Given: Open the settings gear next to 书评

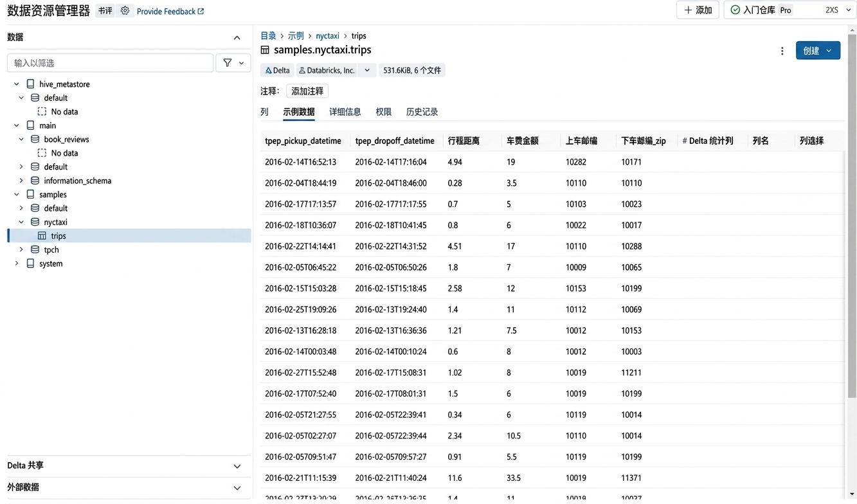Looking at the screenshot, I should click(125, 11).
